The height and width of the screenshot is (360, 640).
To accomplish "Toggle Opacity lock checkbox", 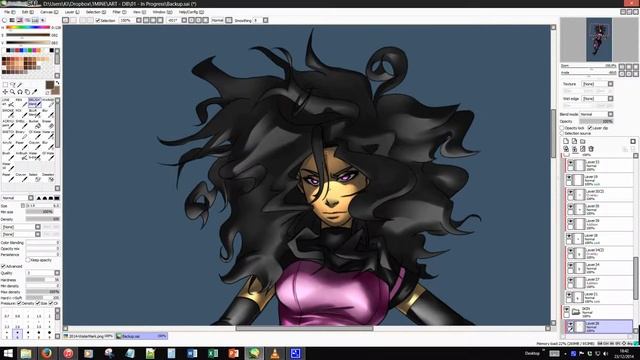I will [562, 128].
